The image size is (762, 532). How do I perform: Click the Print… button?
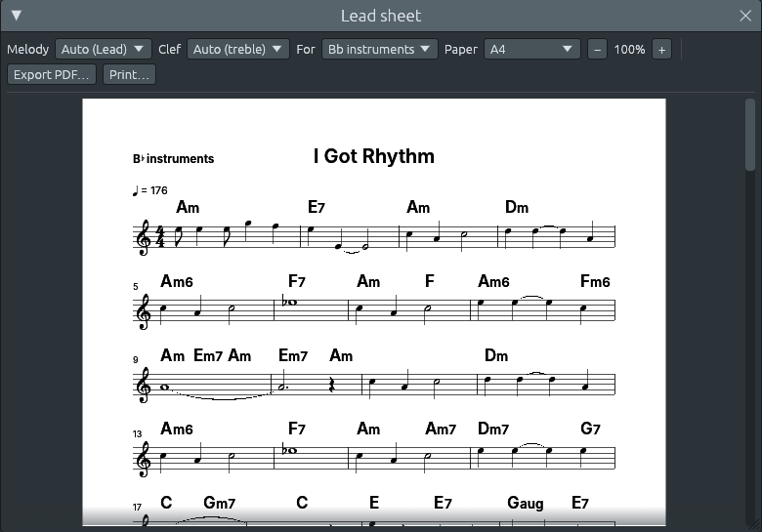pyautogui.click(x=129, y=75)
